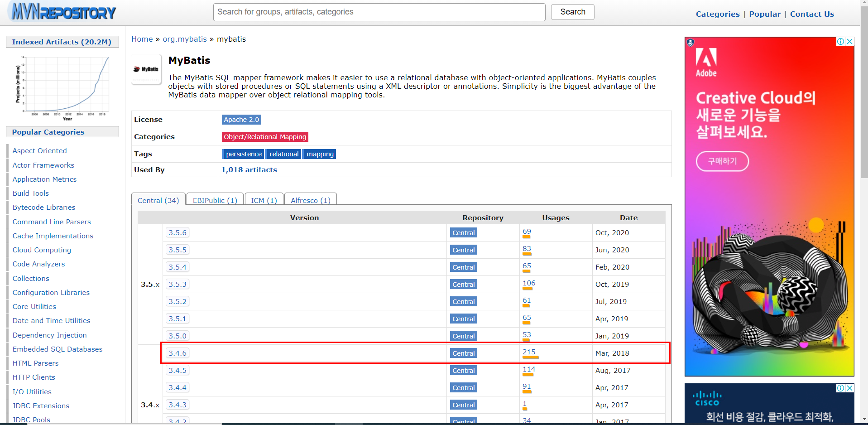Click the Cisco ad info icon
Screen dimensions: 868x425
coord(840,388)
